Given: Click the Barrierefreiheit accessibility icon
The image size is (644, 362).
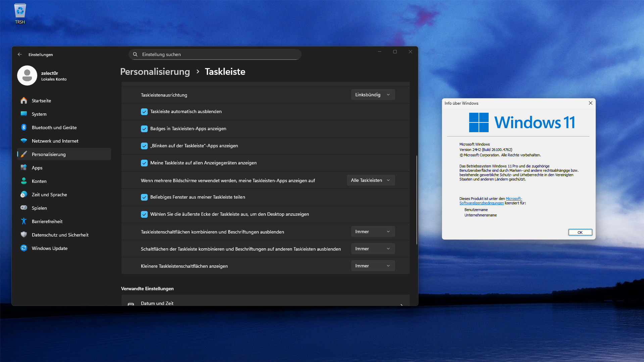Looking at the screenshot, I should pyautogui.click(x=24, y=221).
